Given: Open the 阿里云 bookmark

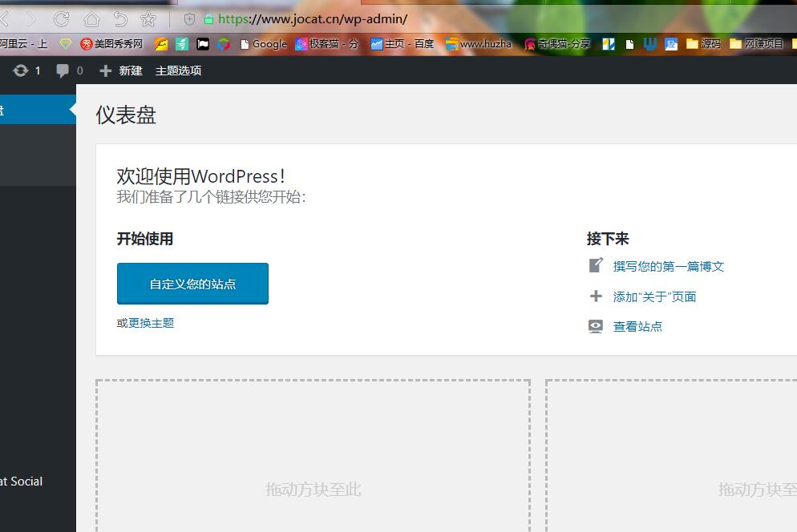Looking at the screenshot, I should tap(23, 44).
